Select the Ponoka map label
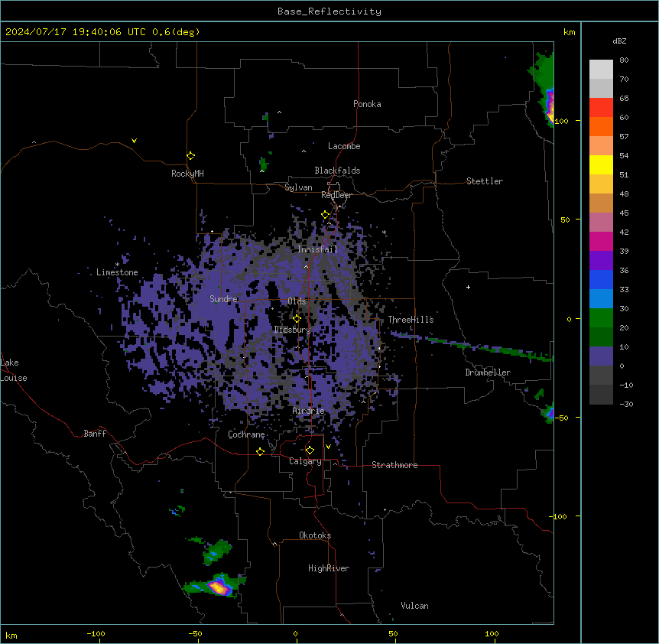The height and width of the screenshot is (644, 659). 367,104
